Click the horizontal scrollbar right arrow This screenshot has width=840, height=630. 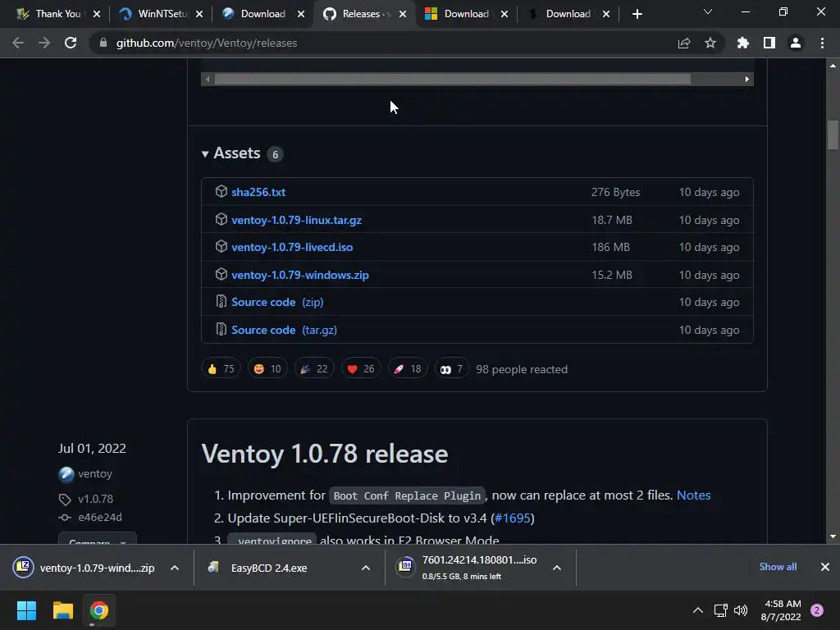[x=747, y=80]
